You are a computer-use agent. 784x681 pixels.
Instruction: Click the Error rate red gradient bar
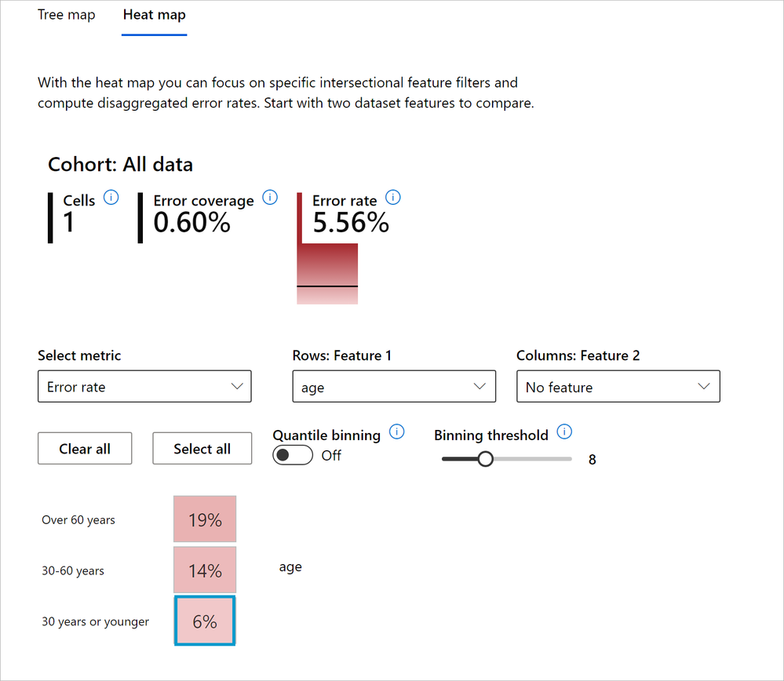pyautogui.click(x=327, y=274)
